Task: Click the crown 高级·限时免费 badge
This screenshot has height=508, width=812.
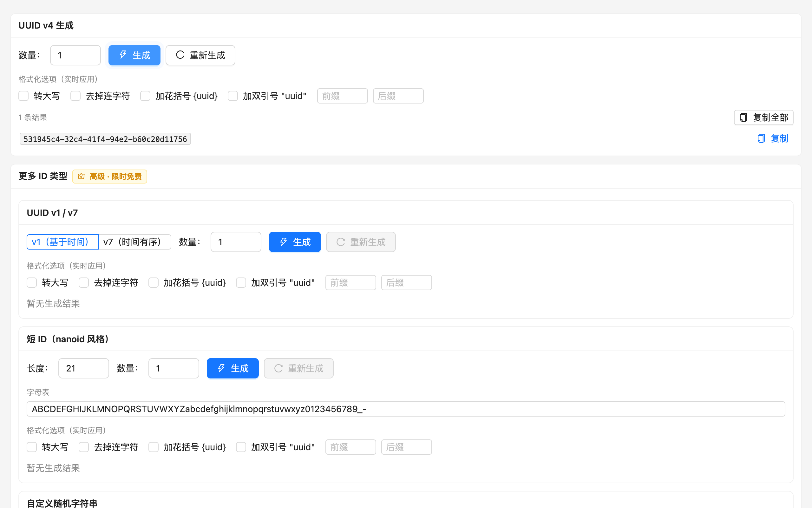Action: [110, 177]
